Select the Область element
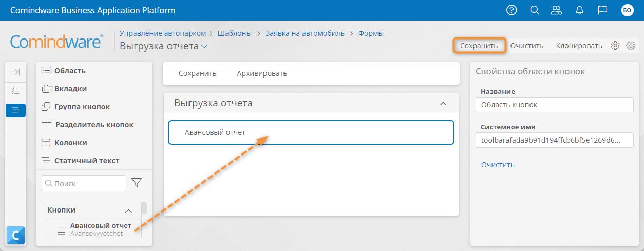 click(64, 71)
